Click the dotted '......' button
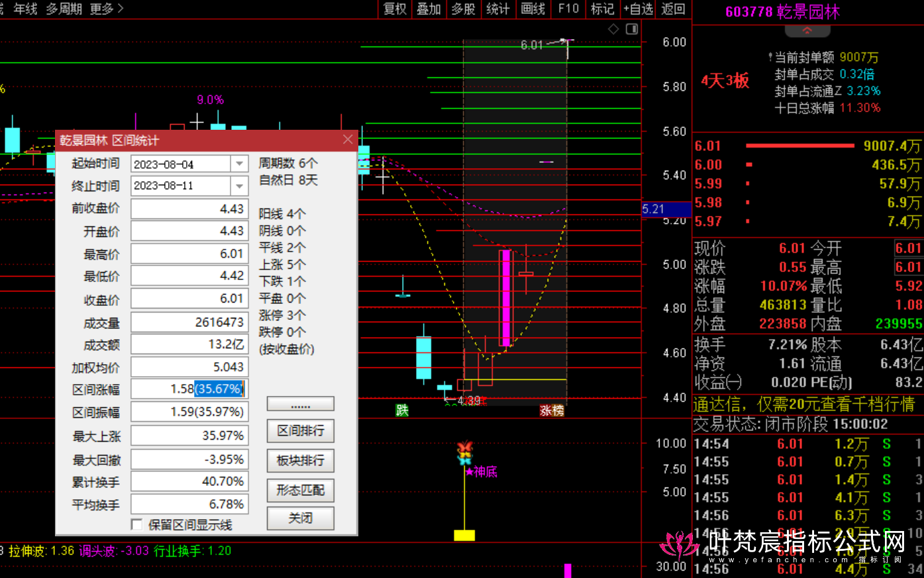 301,404
